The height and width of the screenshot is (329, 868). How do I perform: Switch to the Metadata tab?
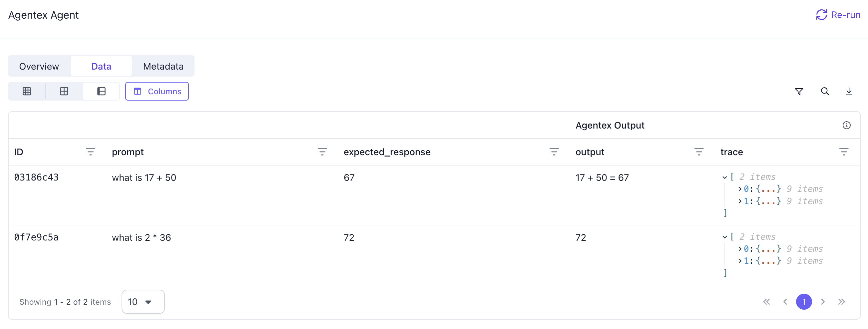coord(163,66)
